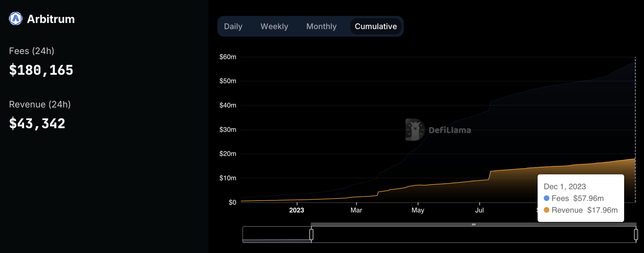Viewport: 644px width, 253px height.
Task: Click the left handle of range slider
Action: pyautogui.click(x=311, y=234)
